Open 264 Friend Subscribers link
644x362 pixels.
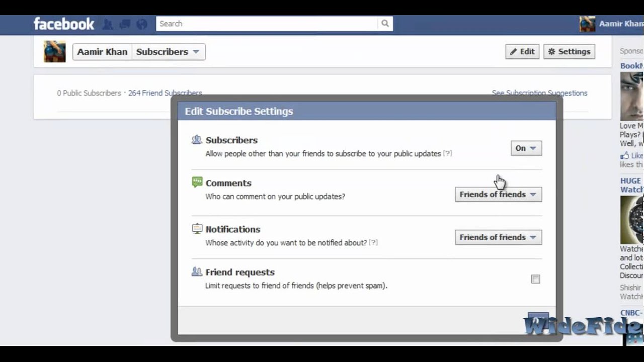click(165, 93)
